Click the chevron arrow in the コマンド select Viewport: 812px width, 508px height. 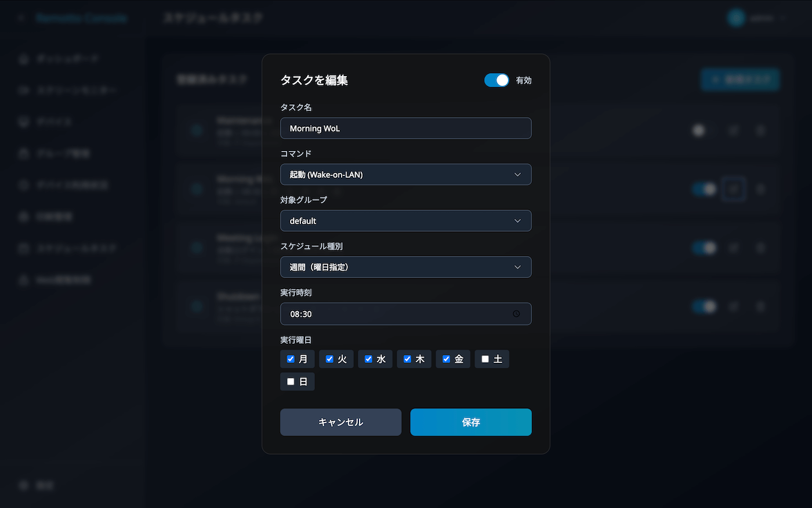[x=517, y=174]
